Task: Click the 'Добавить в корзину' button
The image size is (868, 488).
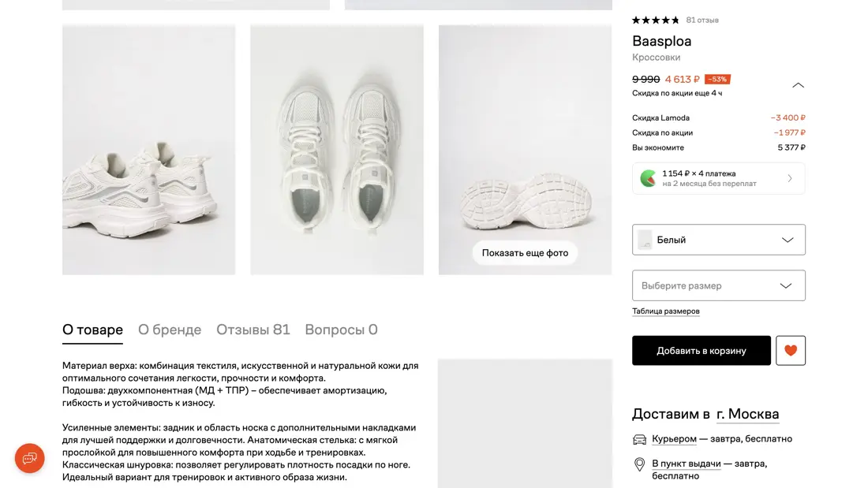Action: pyautogui.click(x=701, y=350)
